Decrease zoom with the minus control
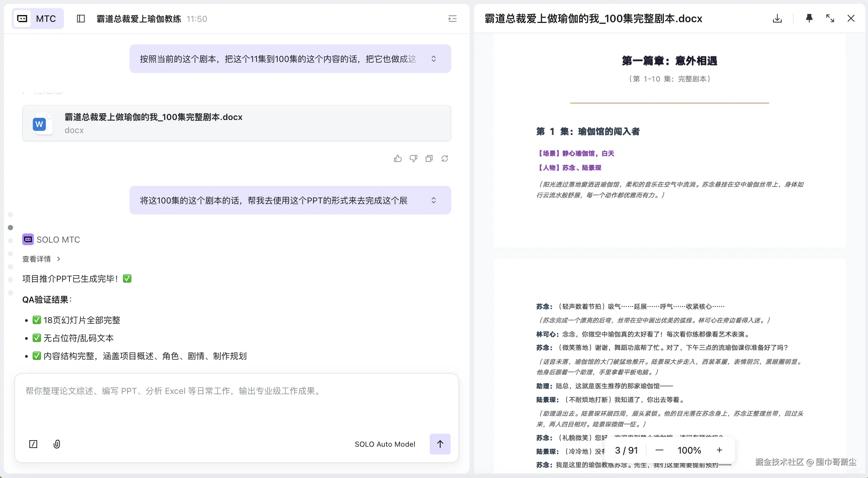Screen dimensions: 868x478 (x=659, y=450)
